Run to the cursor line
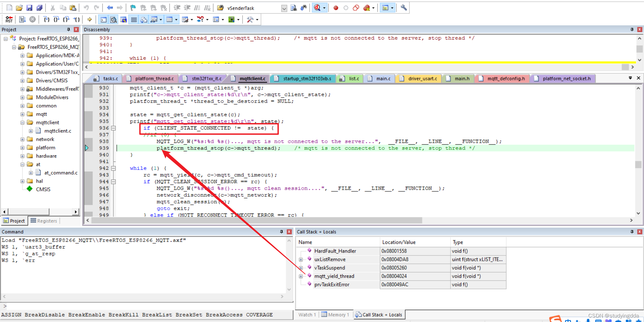This screenshot has width=644, height=322. [76, 19]
